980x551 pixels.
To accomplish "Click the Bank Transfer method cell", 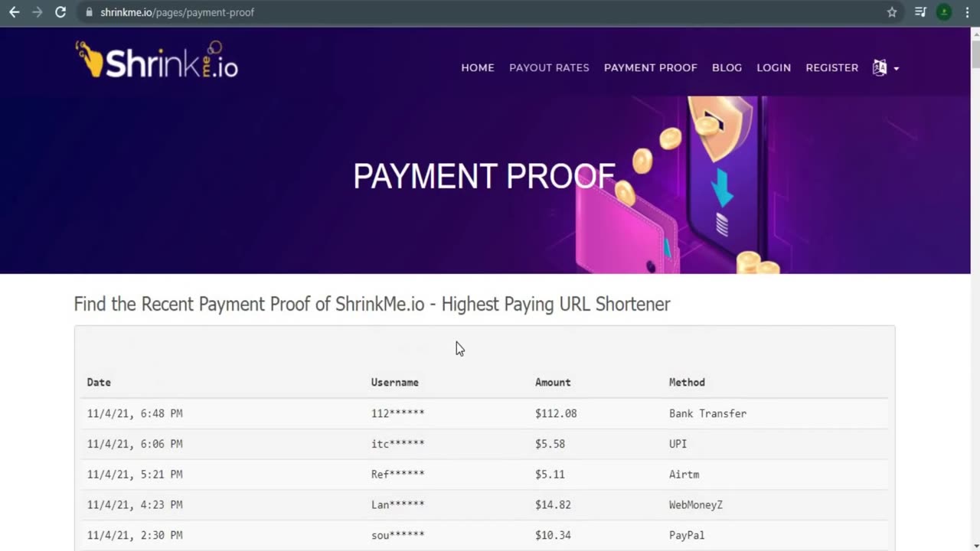I will pos(707,413).
